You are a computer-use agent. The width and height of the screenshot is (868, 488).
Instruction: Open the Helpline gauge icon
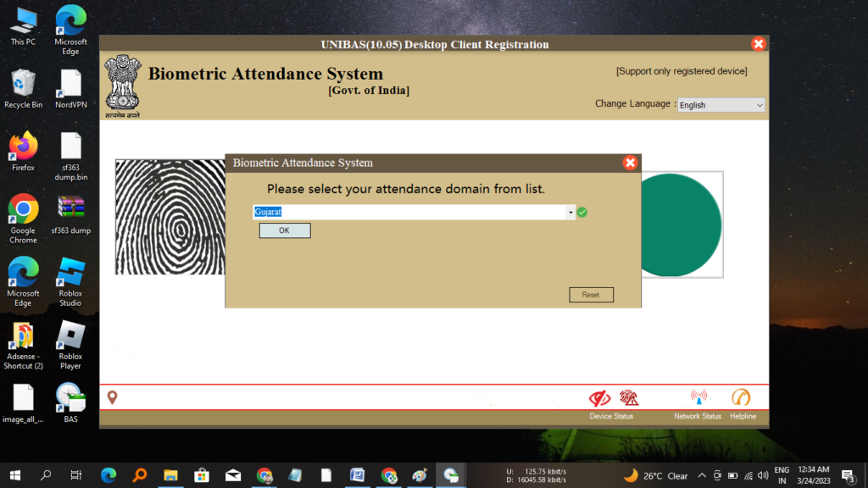(741, 397)
